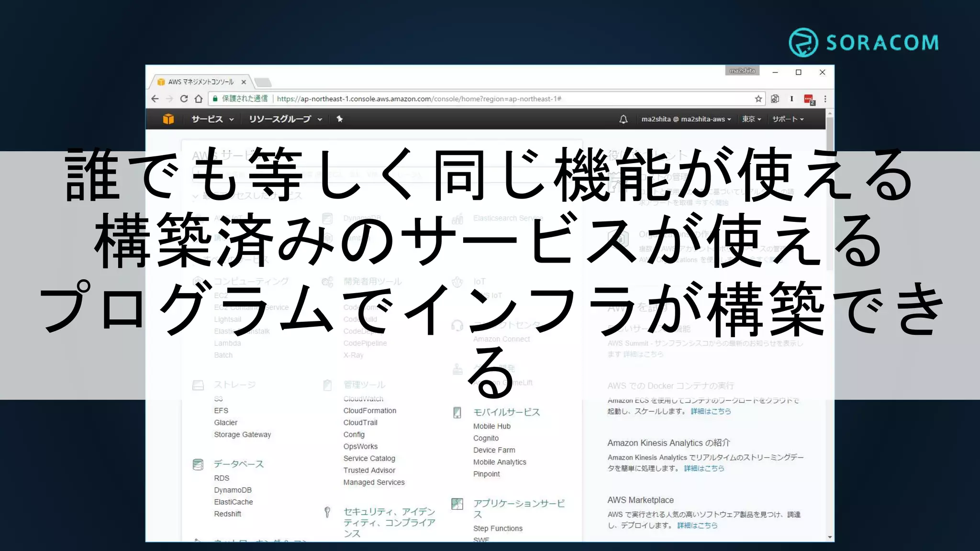Open the Service Catalog link
Image resolution: width=980 pixels, height=551 pixels.
(x=369, y=459)
